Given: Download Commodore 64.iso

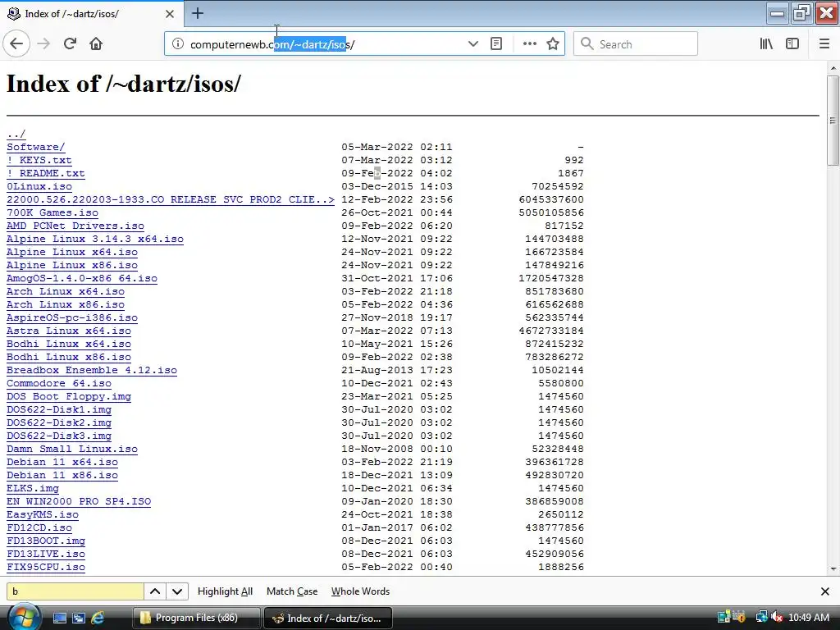Looking at the screenshot, I should click(59, 383).
